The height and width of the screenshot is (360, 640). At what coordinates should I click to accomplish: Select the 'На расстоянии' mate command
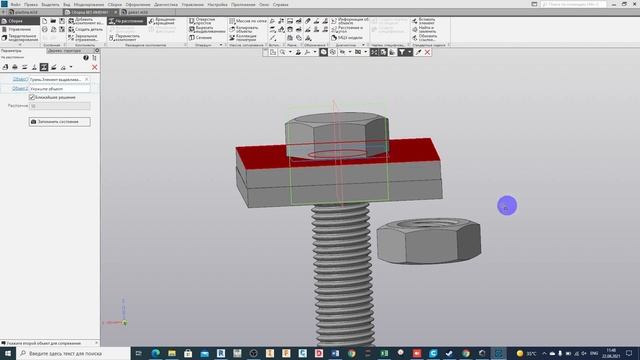[127, 21]
